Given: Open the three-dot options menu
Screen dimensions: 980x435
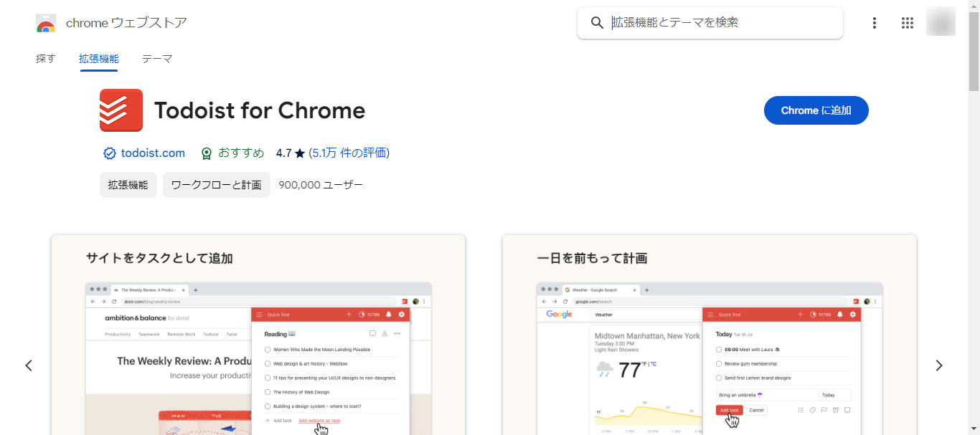Looking at the screenshot, I should (x=875, y=22).
